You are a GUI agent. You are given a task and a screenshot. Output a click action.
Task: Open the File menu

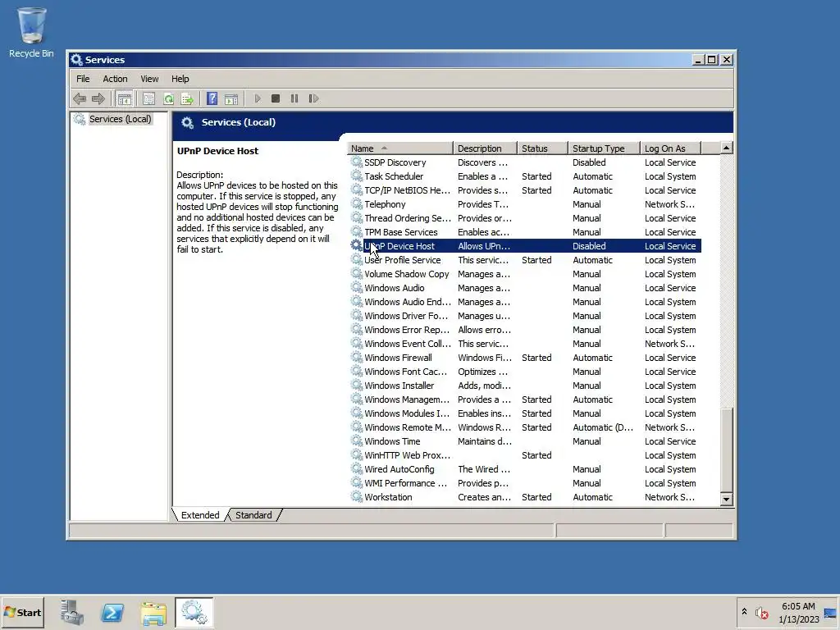click(83, 79)
